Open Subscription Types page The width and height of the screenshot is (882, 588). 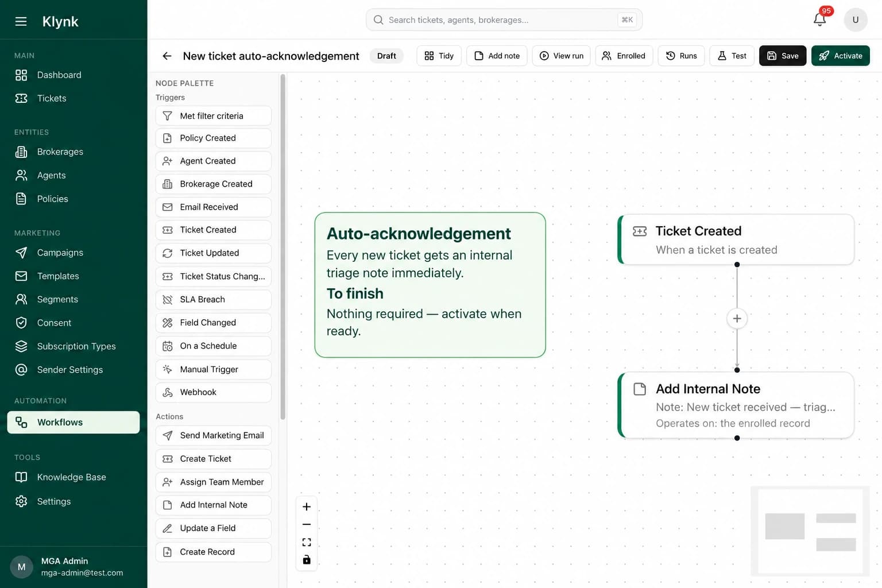pyautogui.click(x=73, y=346)
